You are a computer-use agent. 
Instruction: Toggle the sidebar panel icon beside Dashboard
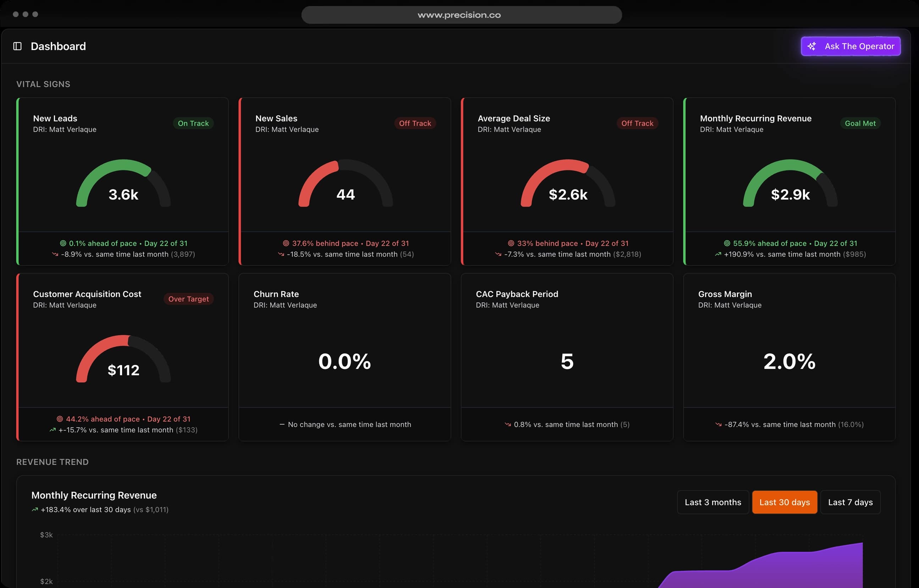click(17, 46)
